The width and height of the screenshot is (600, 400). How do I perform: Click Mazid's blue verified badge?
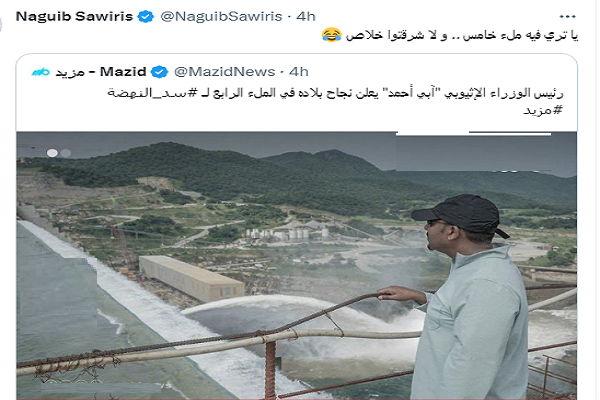(x=159, y=72)
